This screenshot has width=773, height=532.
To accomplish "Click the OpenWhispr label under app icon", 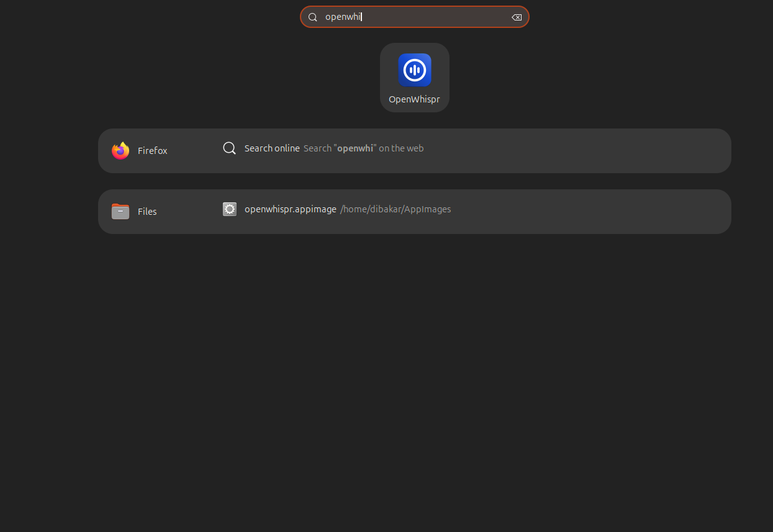I will [414, 99].
